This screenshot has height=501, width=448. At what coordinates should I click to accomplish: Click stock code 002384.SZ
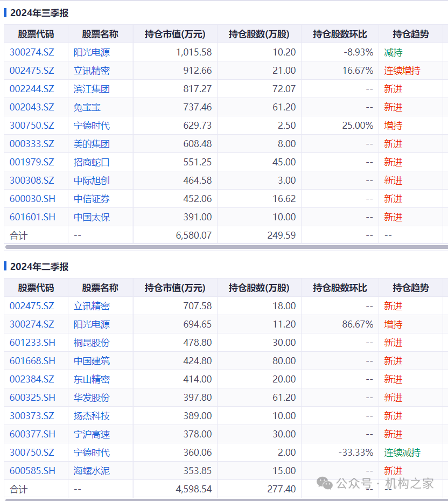point(32,379)
